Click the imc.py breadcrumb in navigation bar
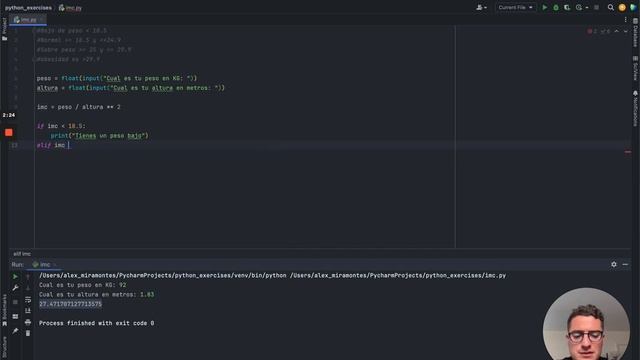 point(70,8)
